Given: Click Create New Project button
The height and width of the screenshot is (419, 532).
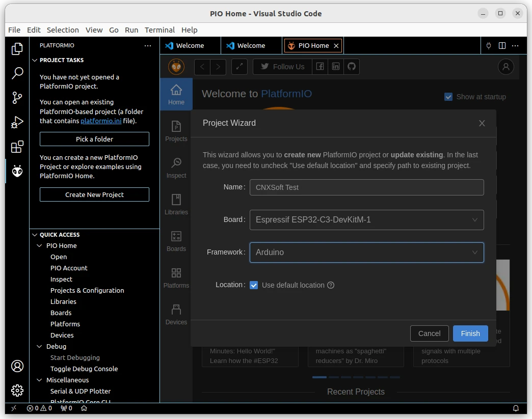Looking at the screenshot, I should (94, 194).
